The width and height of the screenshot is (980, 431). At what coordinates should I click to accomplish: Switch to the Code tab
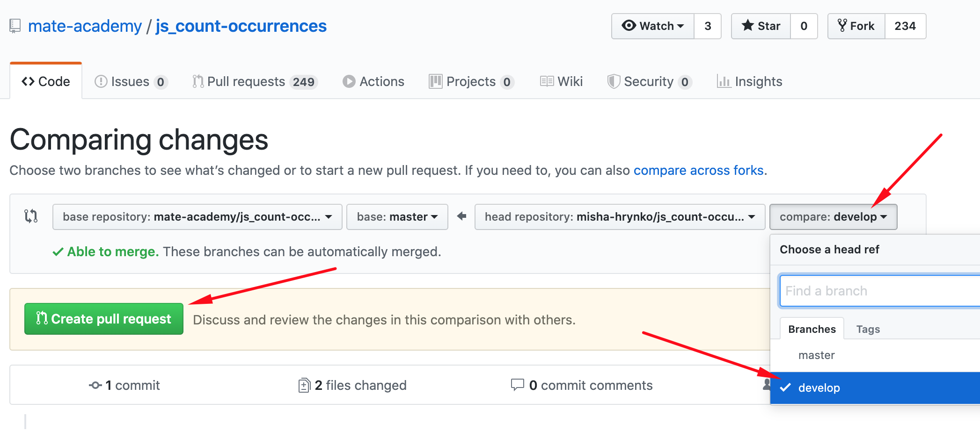pyautogui.click(x=46, y=81)
